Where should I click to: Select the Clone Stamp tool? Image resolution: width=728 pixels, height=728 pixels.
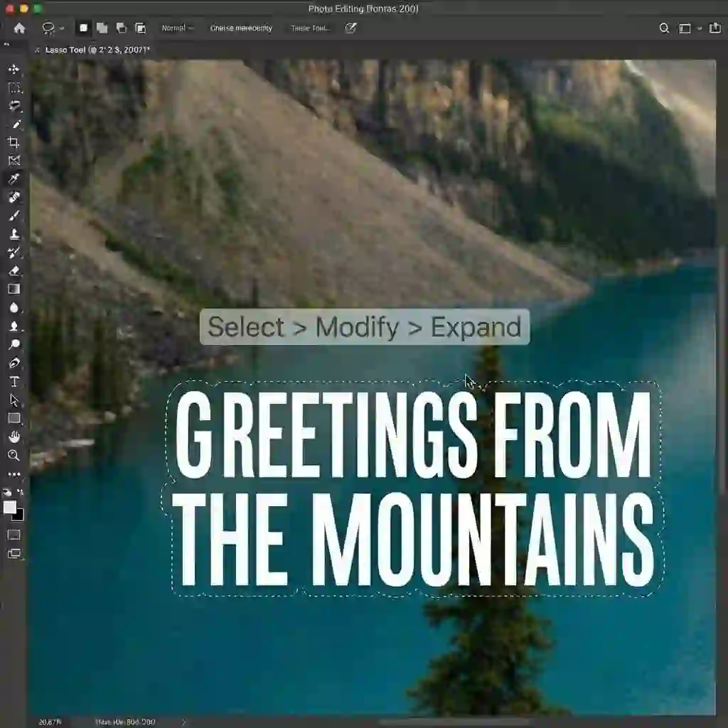coord(13,235)
